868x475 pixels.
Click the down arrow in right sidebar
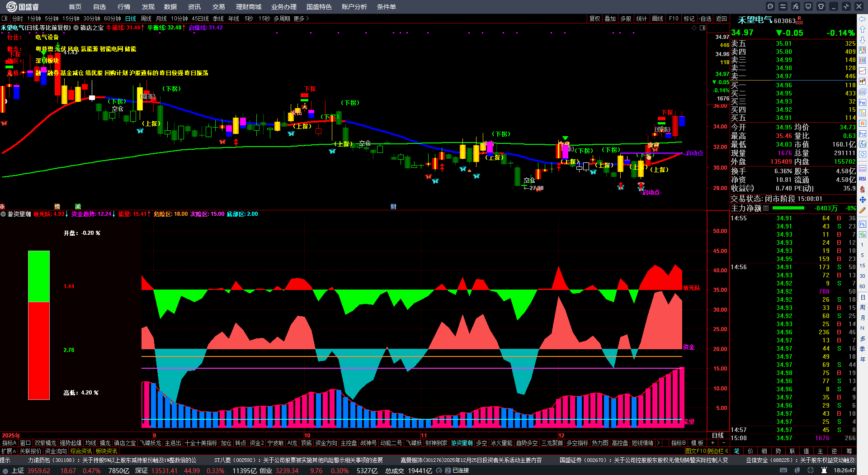863,40
